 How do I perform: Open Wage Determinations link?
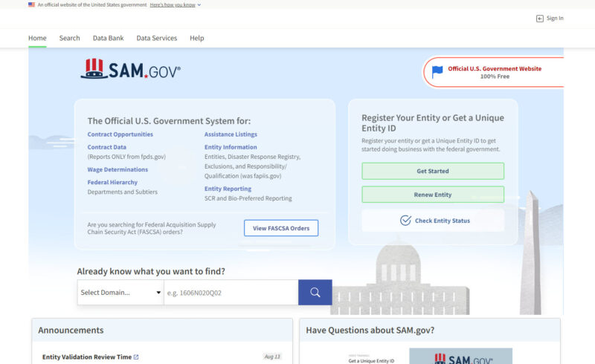118,169
